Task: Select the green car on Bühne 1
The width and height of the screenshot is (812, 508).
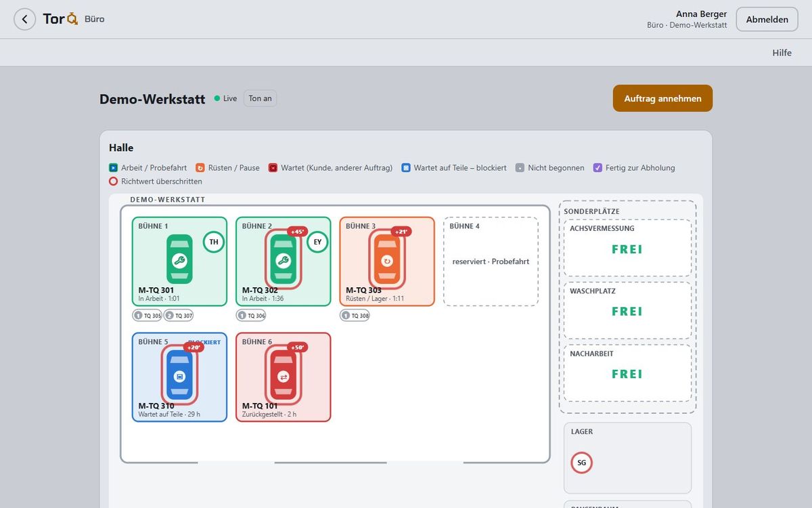Action: [179, 259]
